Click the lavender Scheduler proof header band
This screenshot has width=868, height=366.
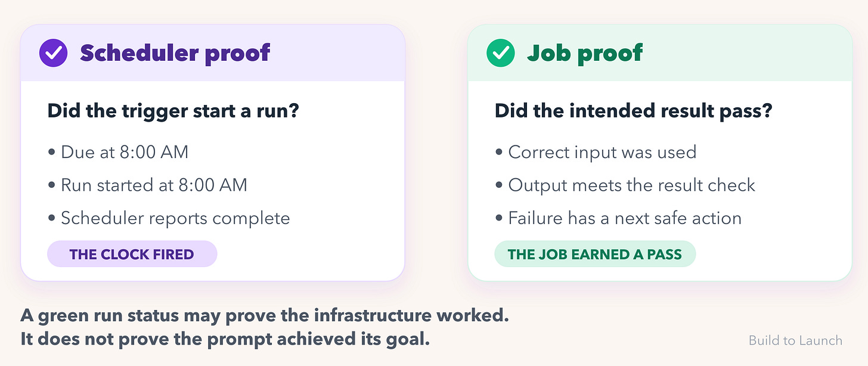click(213, 53)
